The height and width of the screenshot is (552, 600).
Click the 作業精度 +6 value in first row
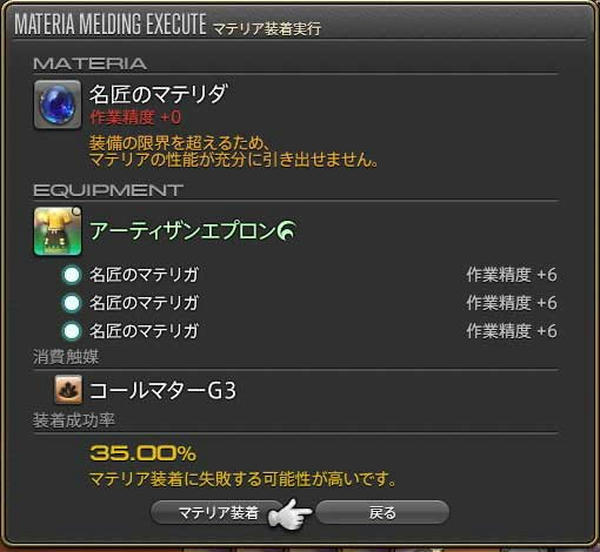click(x=512, y=275)
